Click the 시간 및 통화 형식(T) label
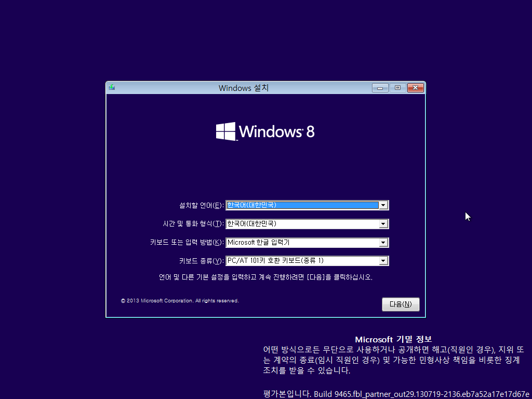532x399 pixels. (193, 224)
